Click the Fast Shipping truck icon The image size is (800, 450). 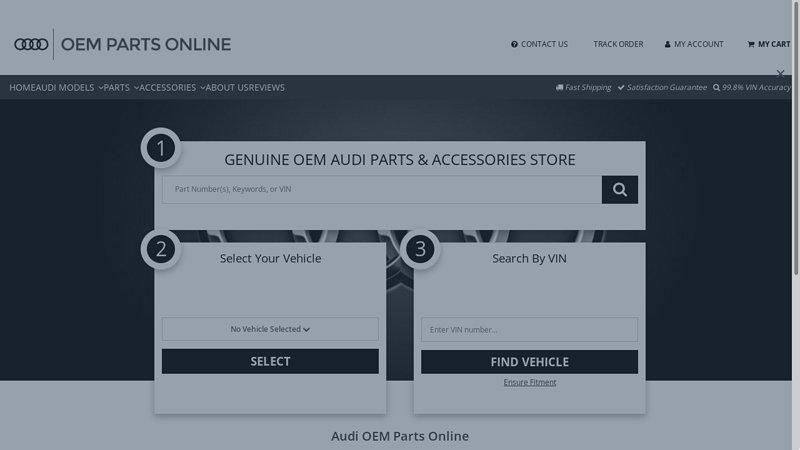(x=559, y=87)
